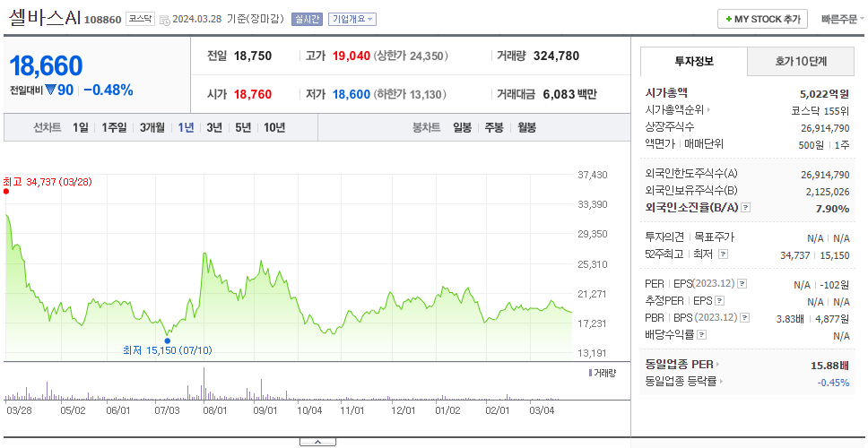Click 외국인보유주식수 value 2,125,026
This screenshot has height=448, width=868.
828,192
